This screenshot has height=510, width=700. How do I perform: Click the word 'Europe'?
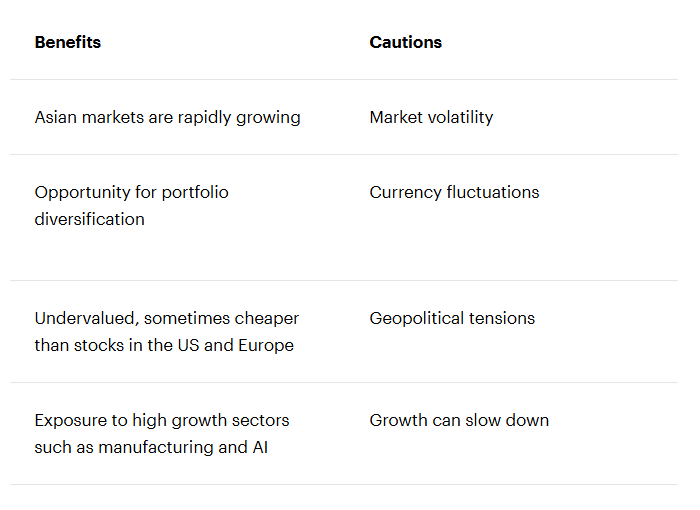pos(266,346)
